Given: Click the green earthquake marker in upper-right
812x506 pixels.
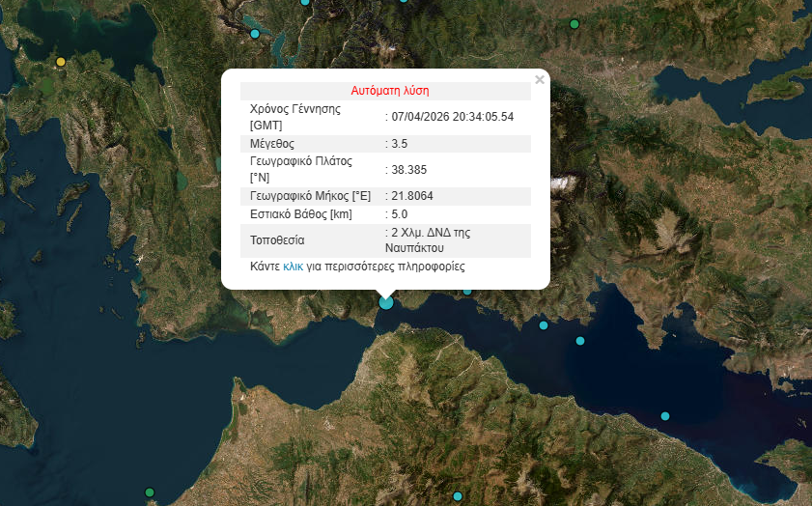Looking at the screenshot, I should pos(574,24).
